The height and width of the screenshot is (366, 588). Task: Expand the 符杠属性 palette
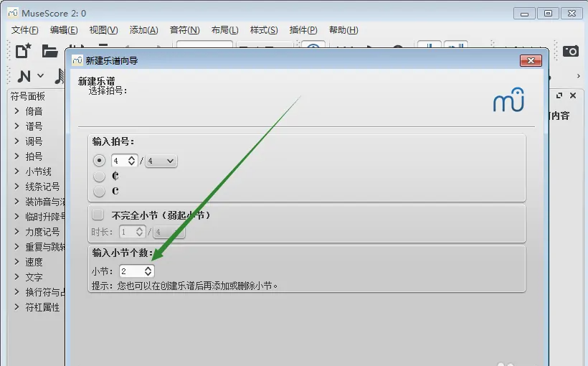(x=16, y=307)
